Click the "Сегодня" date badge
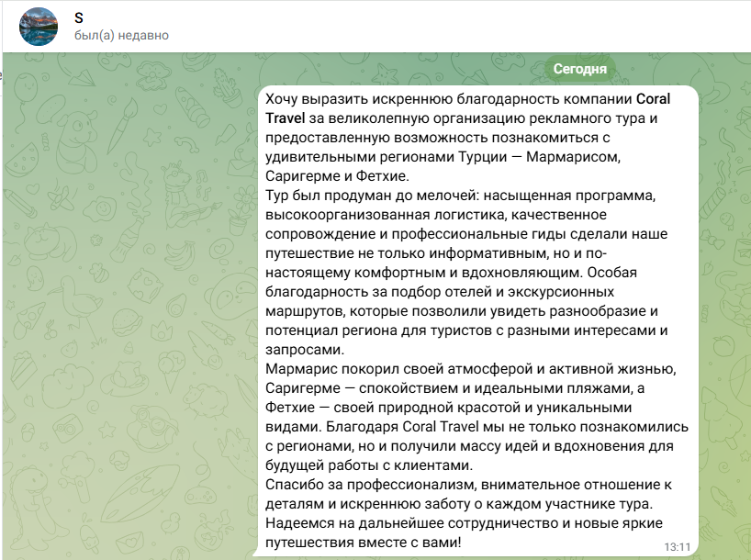The width and height of the screenshot is (751, 560). click(x=579, y=69)
